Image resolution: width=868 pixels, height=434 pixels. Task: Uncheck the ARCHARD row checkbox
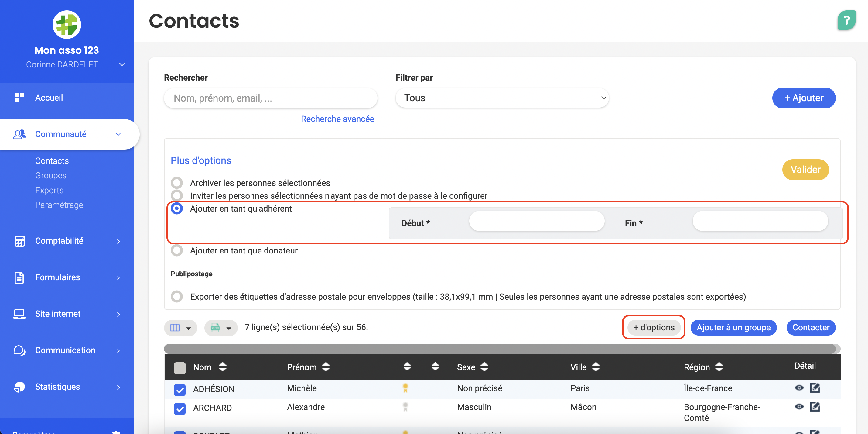(179, 409)
